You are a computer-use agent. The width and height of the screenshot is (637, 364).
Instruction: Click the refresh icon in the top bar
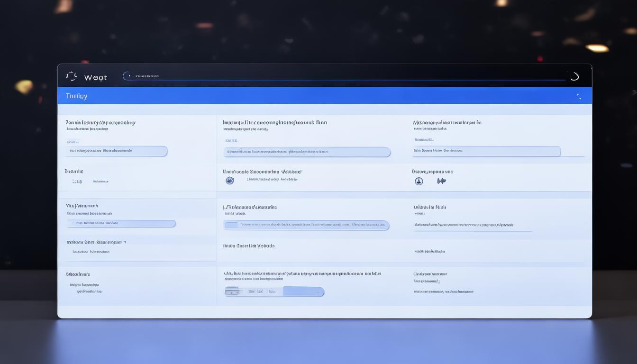574,76
